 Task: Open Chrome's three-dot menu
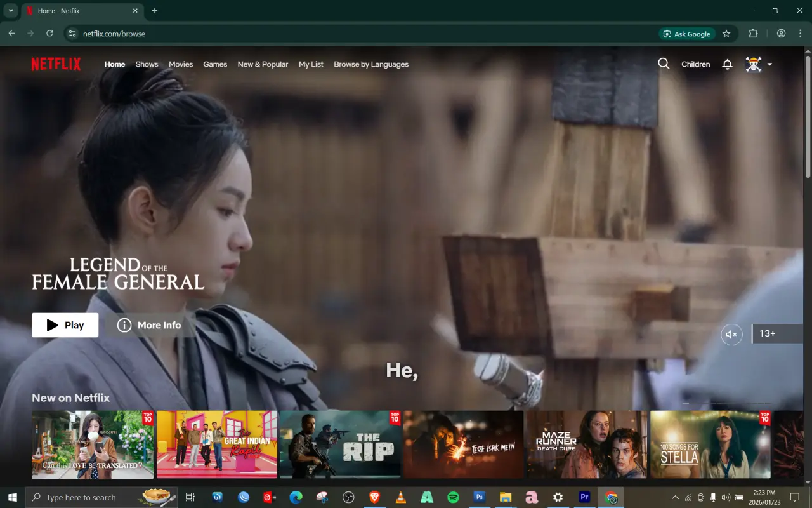click(799, 34)
